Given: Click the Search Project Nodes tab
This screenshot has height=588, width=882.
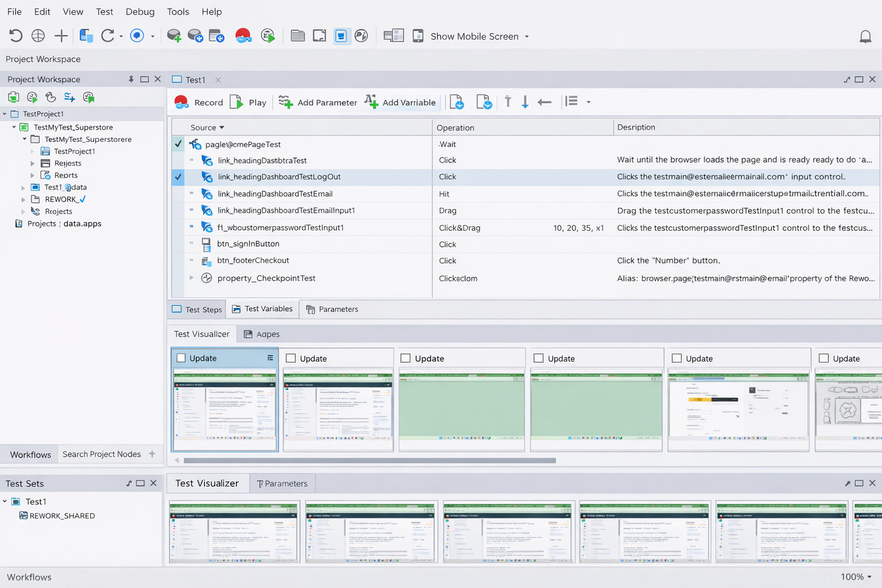Looking at the screenshot, I should (x=102, y=454).
